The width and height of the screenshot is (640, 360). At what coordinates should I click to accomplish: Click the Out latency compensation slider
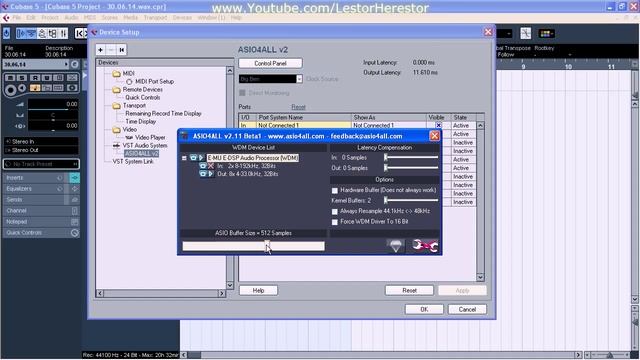(411, 168)
